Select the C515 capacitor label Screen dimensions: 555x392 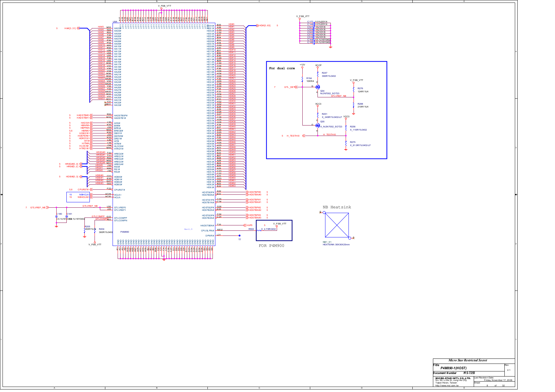[310, 35]
